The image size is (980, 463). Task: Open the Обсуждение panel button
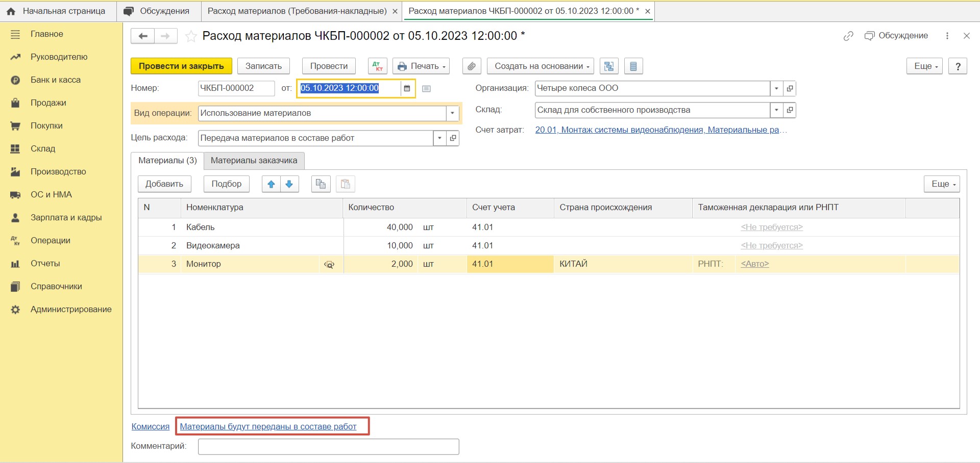[896, 36]
